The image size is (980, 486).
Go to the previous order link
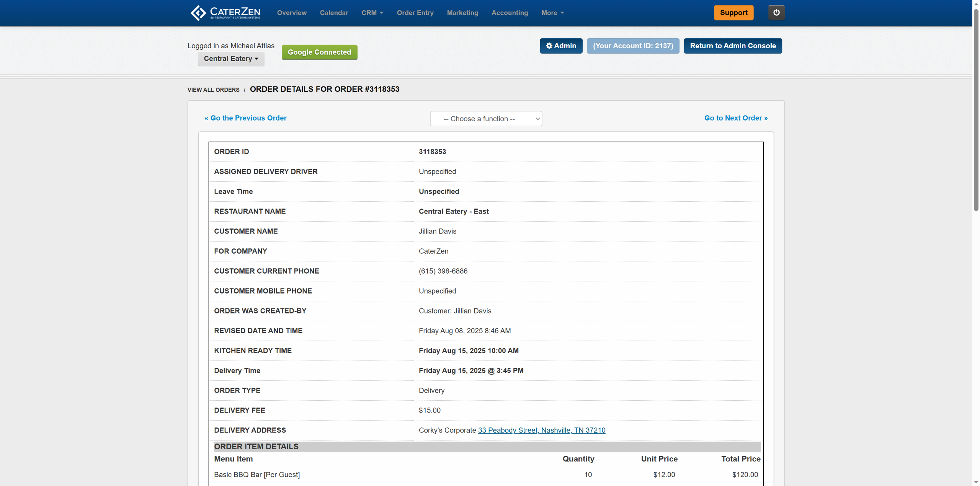pyautogui.click(x=245, y=118)
